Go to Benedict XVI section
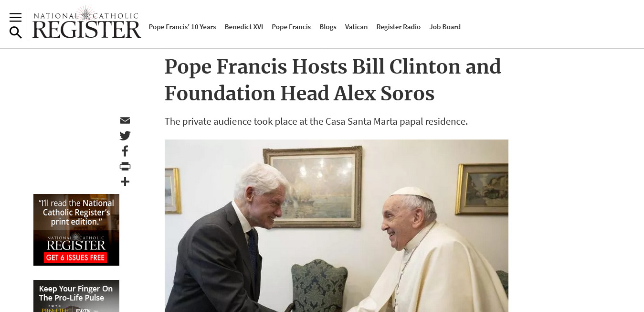Viewport: 644px width, 312px height. (x=244, y=27)
